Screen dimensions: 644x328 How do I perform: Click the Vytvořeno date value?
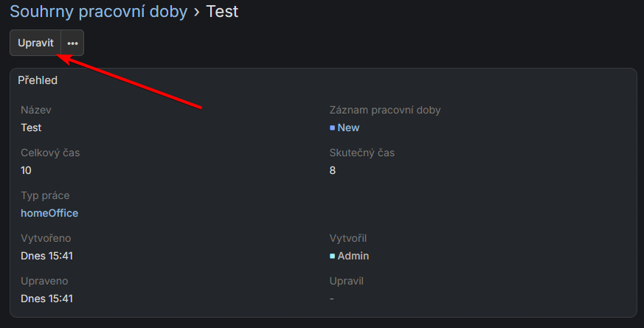[x=46, y=256]
